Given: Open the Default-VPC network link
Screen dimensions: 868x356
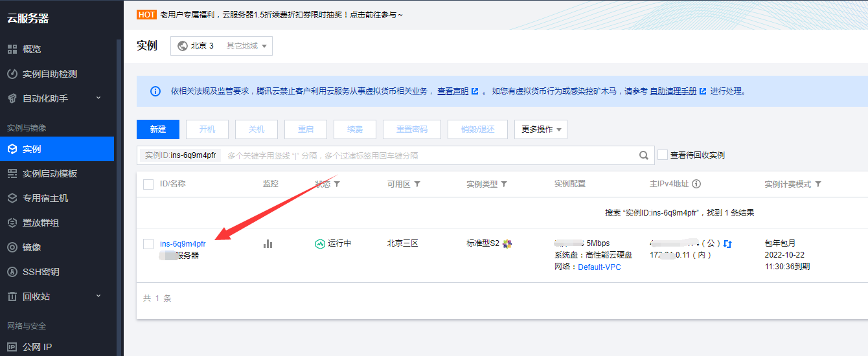Looking at the screenshot, I should point(599,267).
